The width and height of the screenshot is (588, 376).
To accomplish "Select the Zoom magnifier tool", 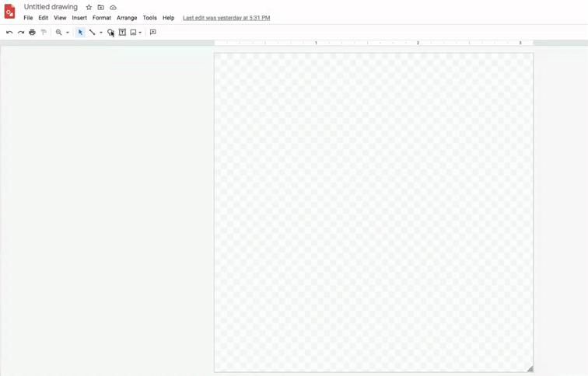I will pos(58,32).
